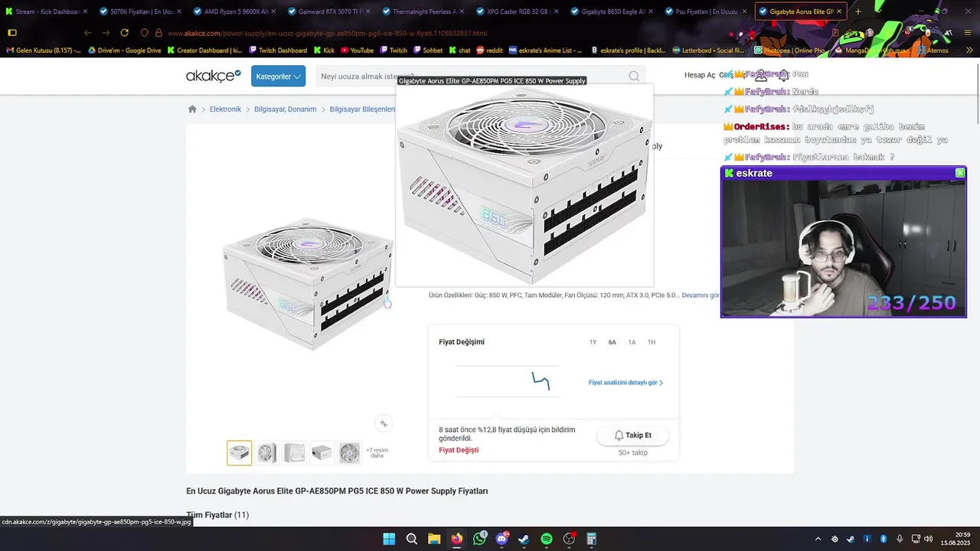Open Spotify from taskbar
Image resolution: width=980 pixels, height=551 pixels.
coord(547,539)
